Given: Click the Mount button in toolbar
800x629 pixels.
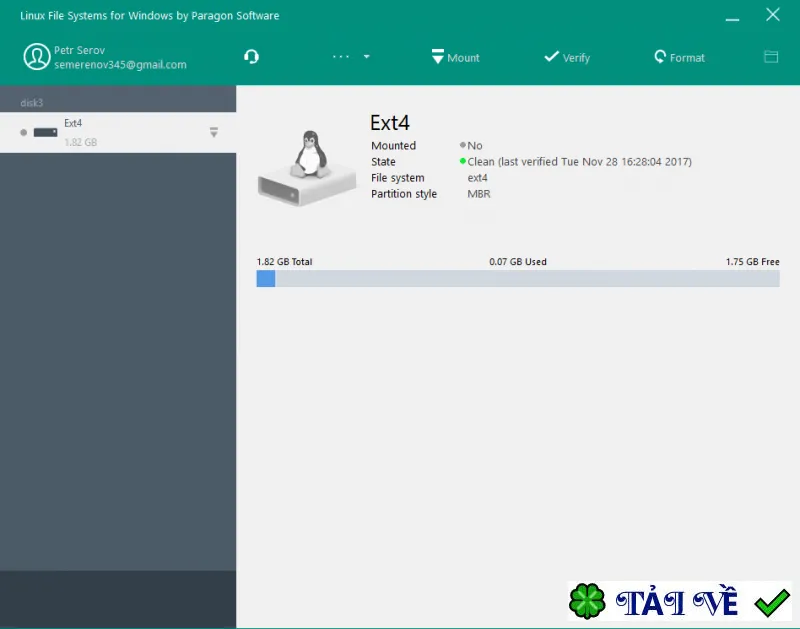Looking at the screenshot, I should (455, 57).
